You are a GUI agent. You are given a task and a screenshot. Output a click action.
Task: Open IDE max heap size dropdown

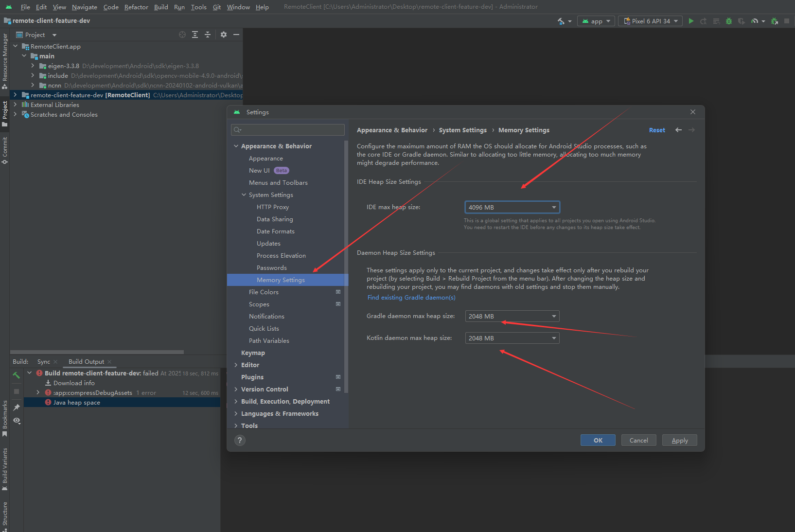click(512, 207)
